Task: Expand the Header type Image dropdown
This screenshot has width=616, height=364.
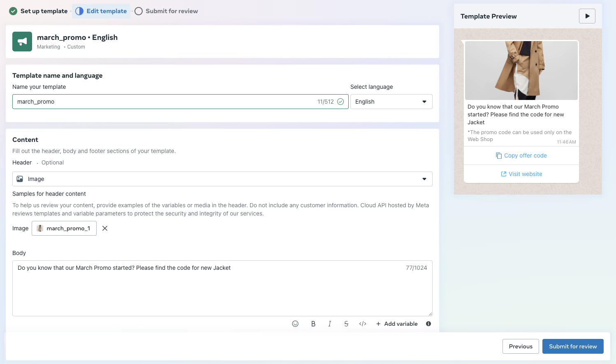Action: pos(222,179)
